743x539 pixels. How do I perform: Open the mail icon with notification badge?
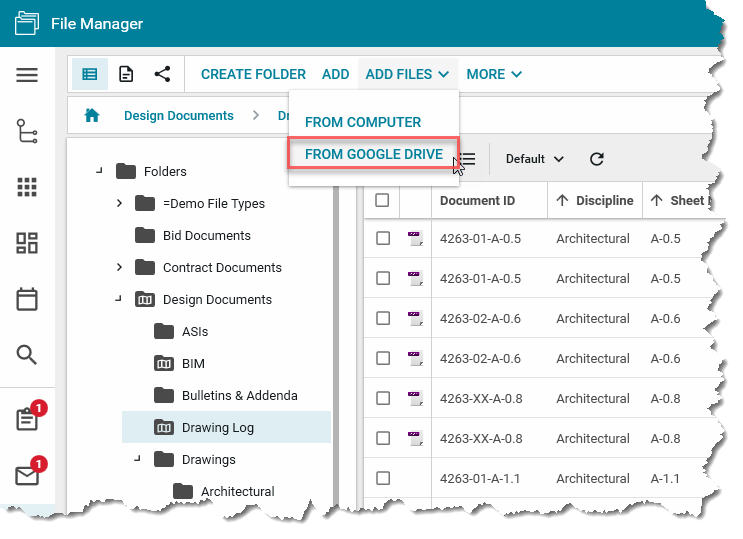27,475
